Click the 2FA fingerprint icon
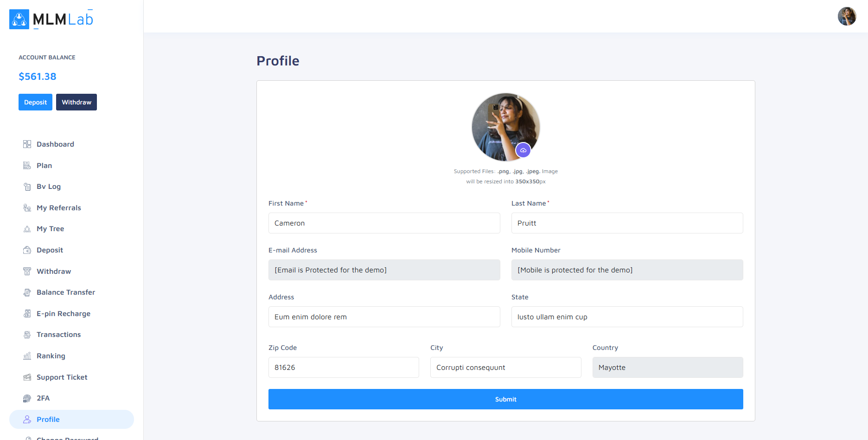The image size is (868, 440). point(27,398)
